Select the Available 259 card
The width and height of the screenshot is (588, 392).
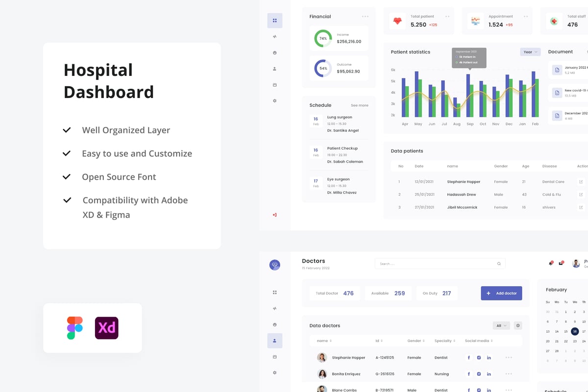coord(388,293)
